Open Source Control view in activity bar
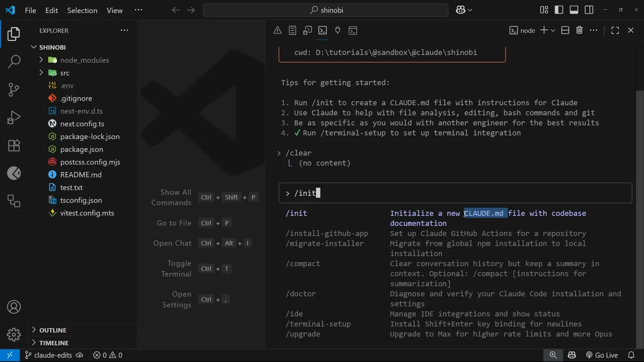Image resolution: width=644 pixels, height=362 pixels. pos(14,89)
